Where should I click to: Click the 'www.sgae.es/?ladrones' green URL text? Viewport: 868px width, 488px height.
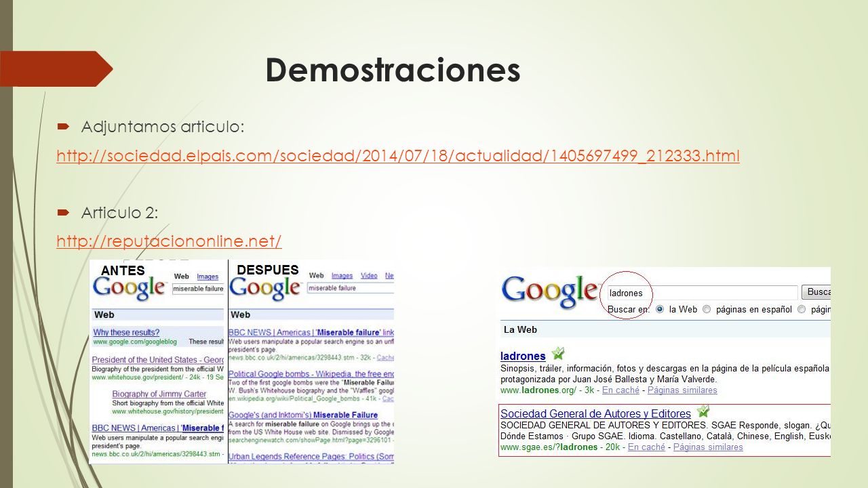(x=549, y=447)
